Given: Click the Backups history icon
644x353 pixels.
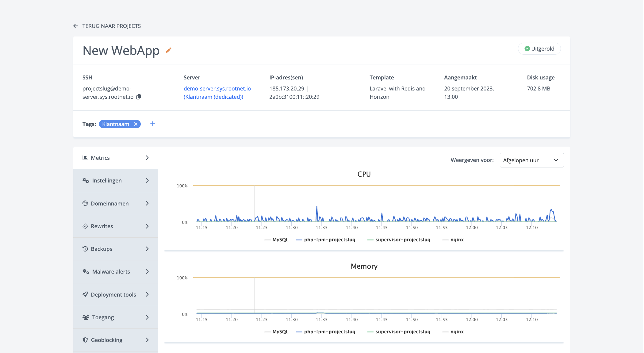Looking at the screenshot, I should (85, 249).
